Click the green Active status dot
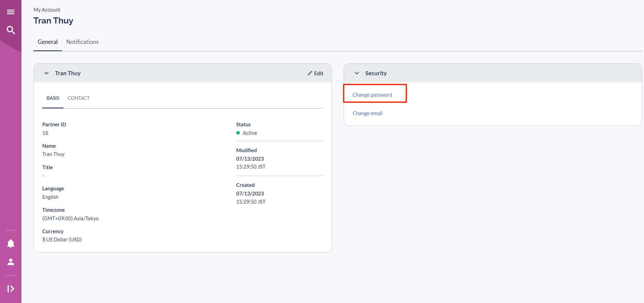This screenshot has width=644, height=303. click(x=238, y=133)
